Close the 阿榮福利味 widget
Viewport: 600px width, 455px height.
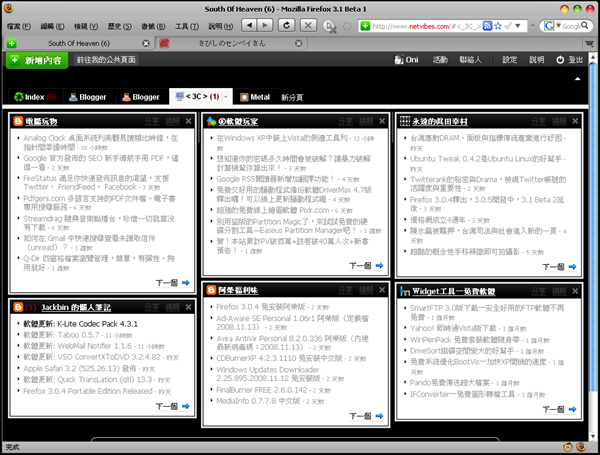(x=382, y=290)
